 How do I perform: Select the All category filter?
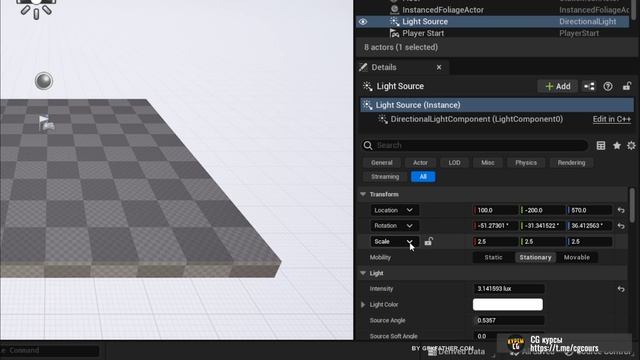tap(423, 177)
